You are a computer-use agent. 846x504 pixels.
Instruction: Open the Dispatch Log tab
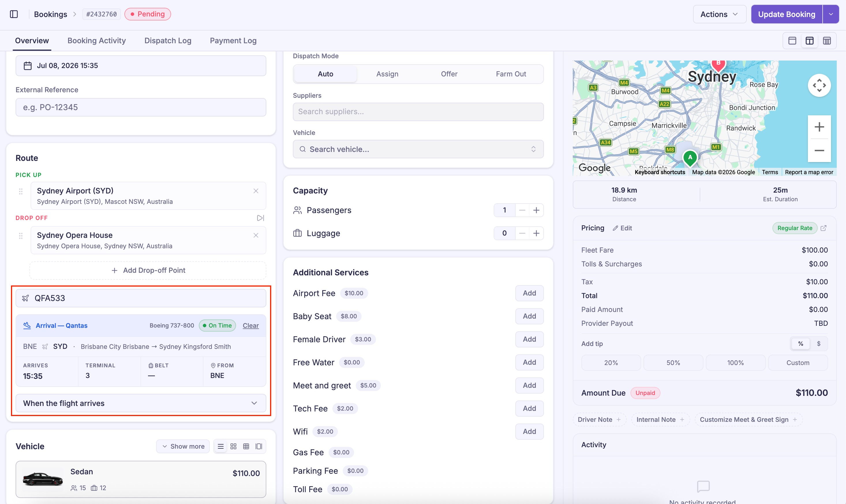pos(168,41)
